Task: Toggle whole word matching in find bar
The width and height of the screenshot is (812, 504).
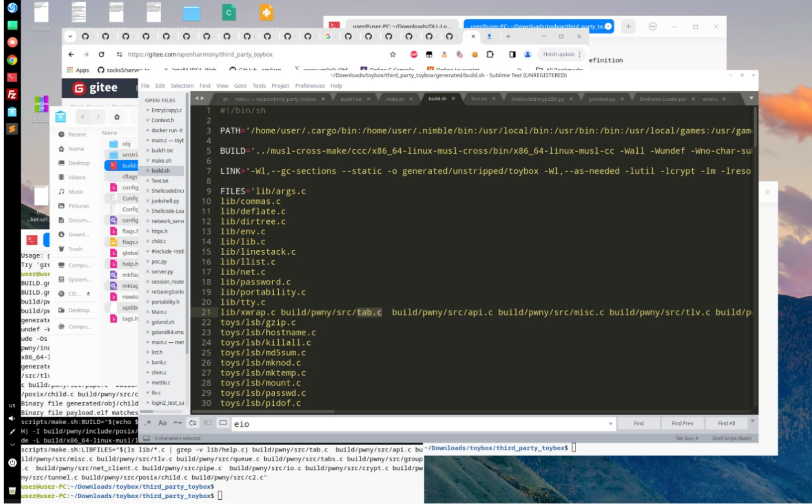Action: coord(178,423)
